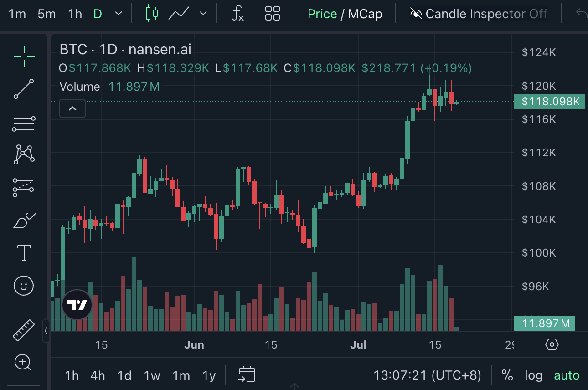The height and width of the screenshot is (390, 588).
Task: Open the indicators panel via fx icon
Action: click(237, 14)
